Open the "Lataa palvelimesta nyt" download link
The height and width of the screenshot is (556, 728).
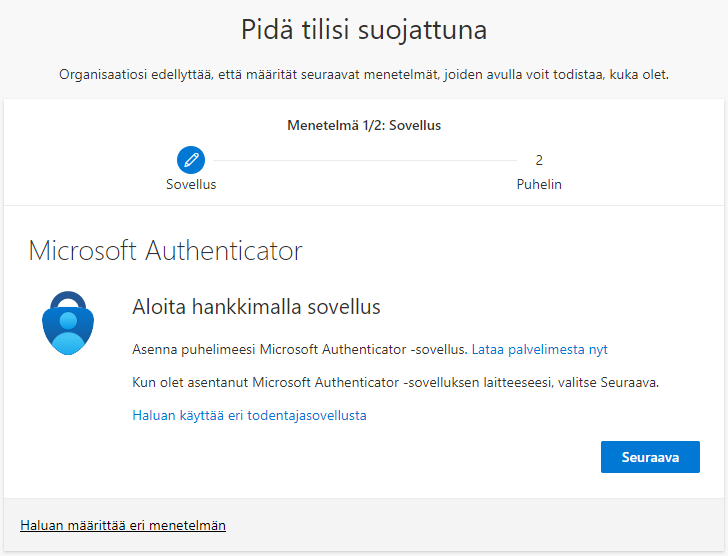[539, 349]
